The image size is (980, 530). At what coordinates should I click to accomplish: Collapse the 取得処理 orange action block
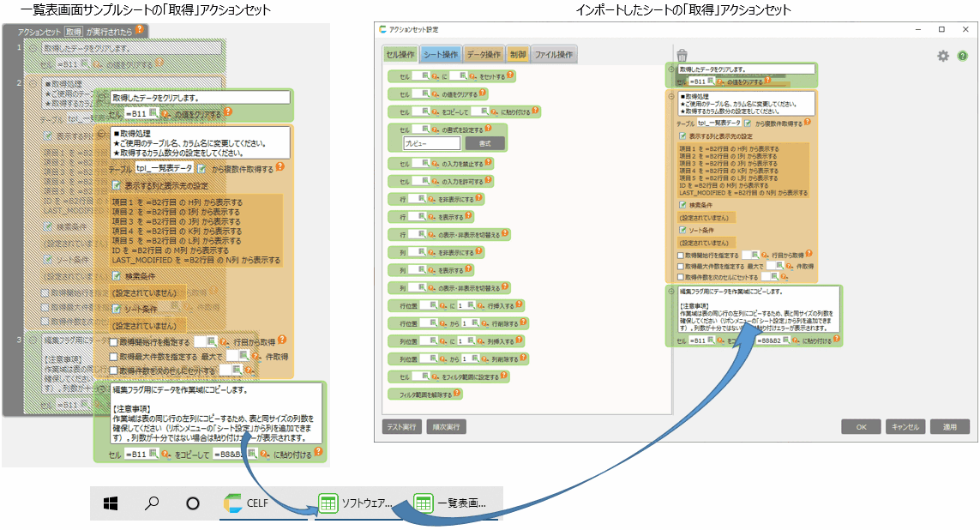click(671, 95)
